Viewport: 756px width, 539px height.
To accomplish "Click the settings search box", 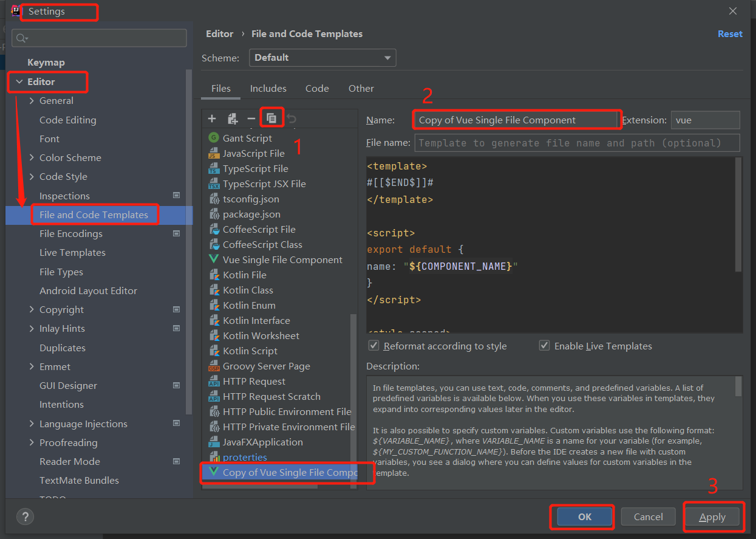I will tap(100, 38).
